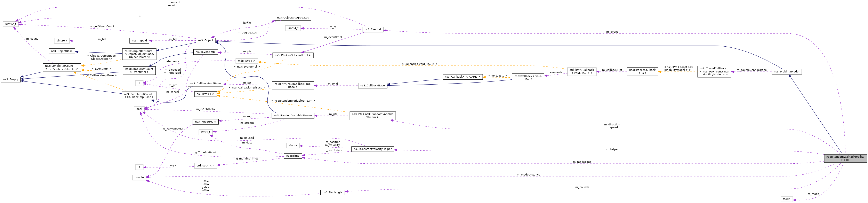868x203 pixels.
Task: Click the bool type node
Action: [x=139, y=109]
